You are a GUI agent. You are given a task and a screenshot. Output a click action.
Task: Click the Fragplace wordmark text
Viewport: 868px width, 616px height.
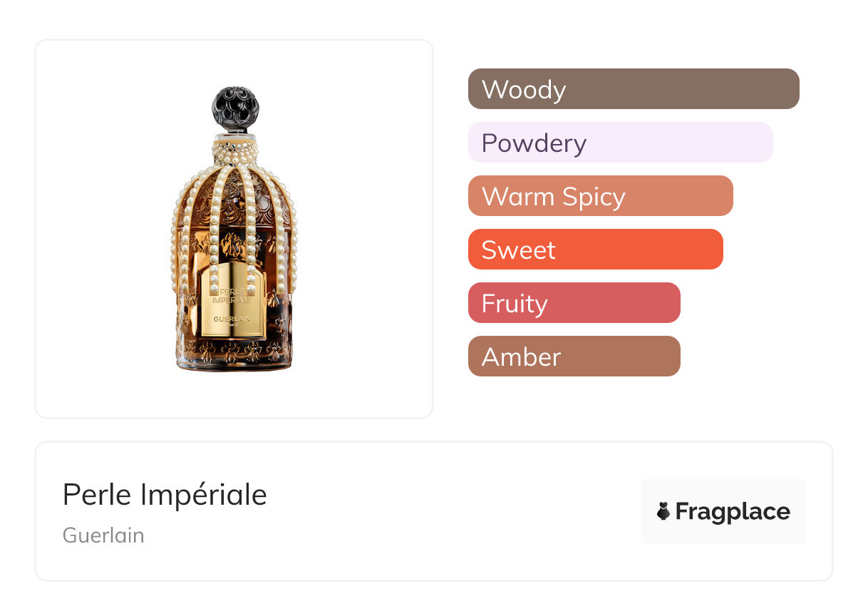(733, 511)
